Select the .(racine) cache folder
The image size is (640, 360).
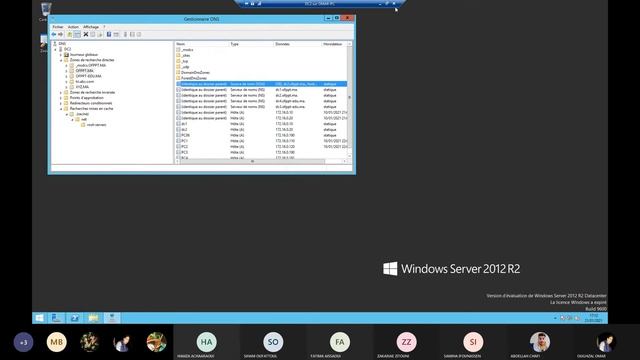click(79, 114)
